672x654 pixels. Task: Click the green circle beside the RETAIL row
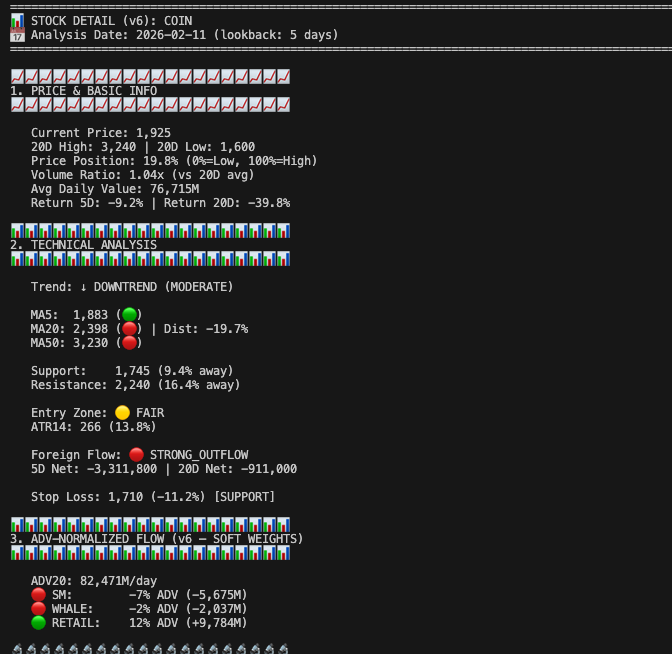point(38,622)
